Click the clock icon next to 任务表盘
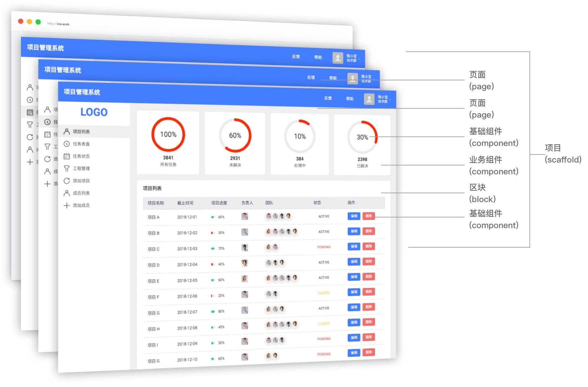The image size is (588, 387). tap(67, 144)
